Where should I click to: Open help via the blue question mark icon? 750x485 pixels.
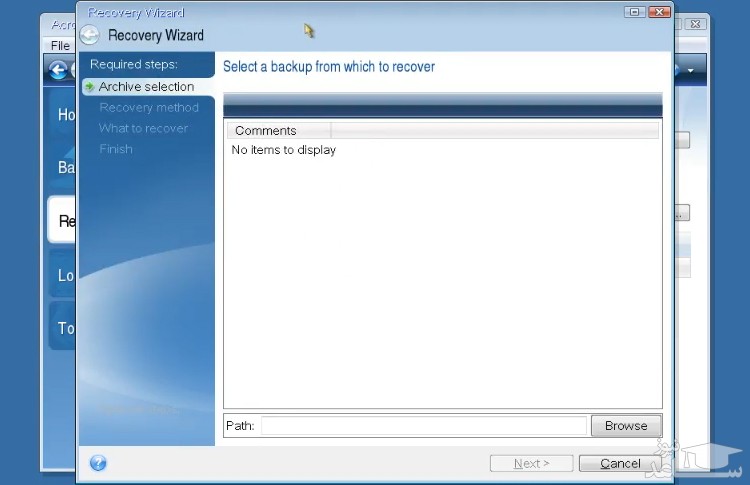[x=98, y=463]
